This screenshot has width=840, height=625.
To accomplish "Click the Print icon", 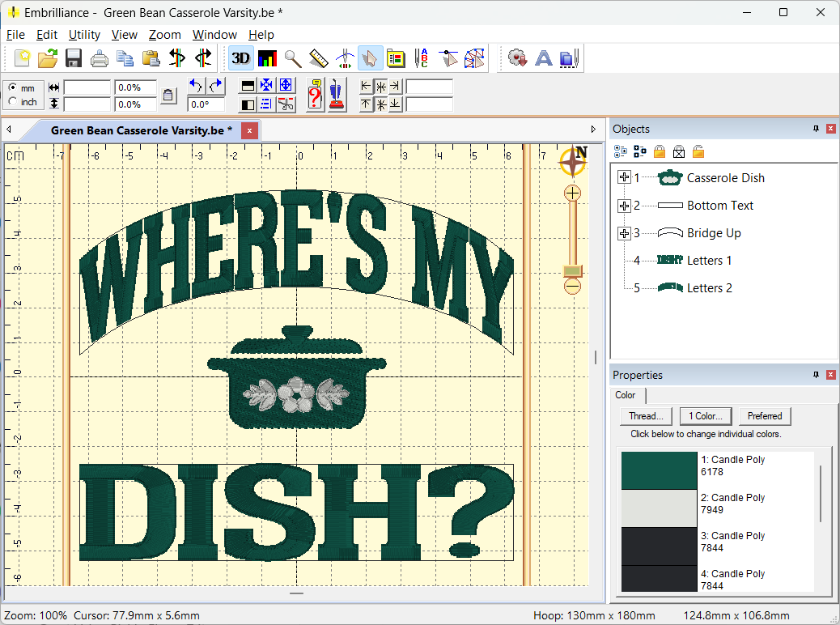I will point(100,58).
